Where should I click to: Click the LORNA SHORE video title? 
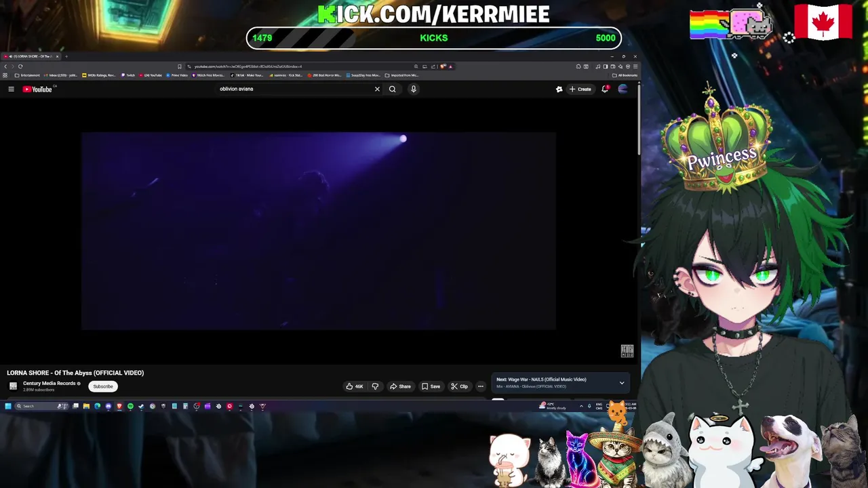click(75, 373)
